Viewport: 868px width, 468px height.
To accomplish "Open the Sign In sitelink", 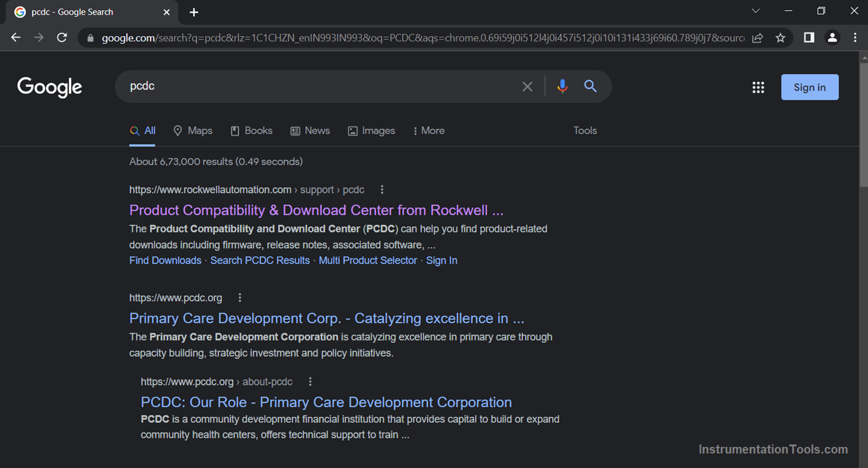I will [x=442, y=261].
